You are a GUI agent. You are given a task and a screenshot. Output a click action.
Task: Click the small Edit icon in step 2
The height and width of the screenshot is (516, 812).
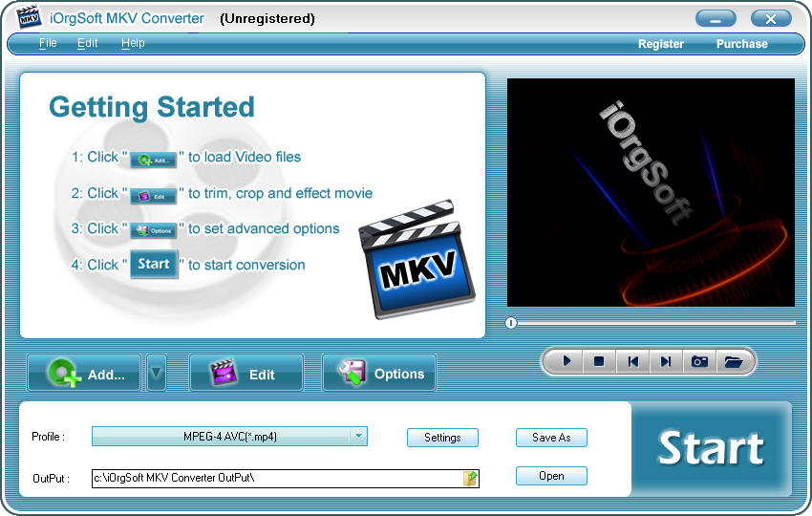153,196
